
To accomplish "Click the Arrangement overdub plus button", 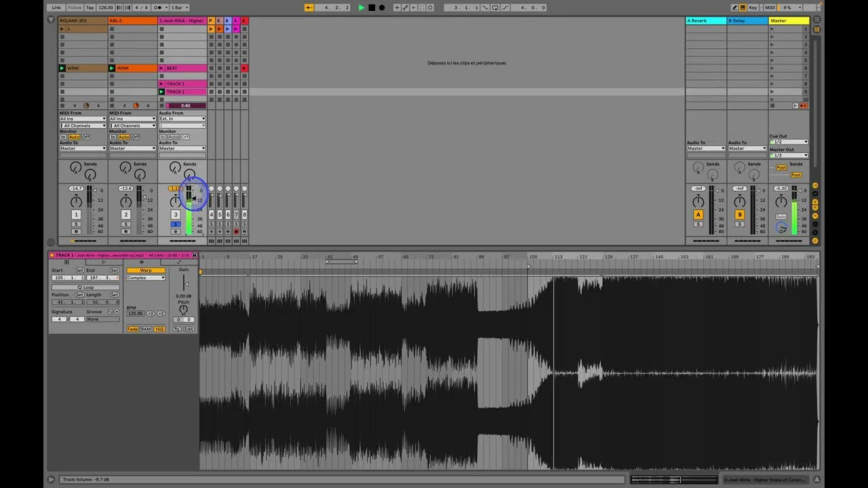I will (397, 7).
